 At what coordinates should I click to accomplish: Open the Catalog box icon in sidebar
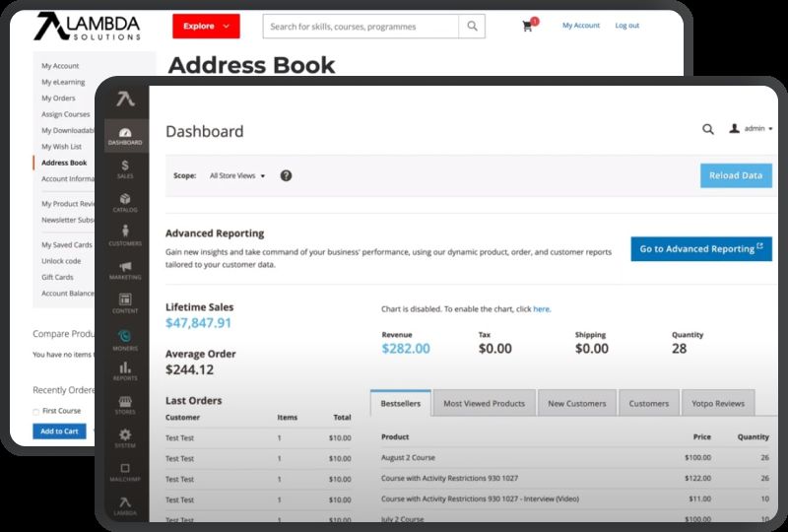[125, 202]
